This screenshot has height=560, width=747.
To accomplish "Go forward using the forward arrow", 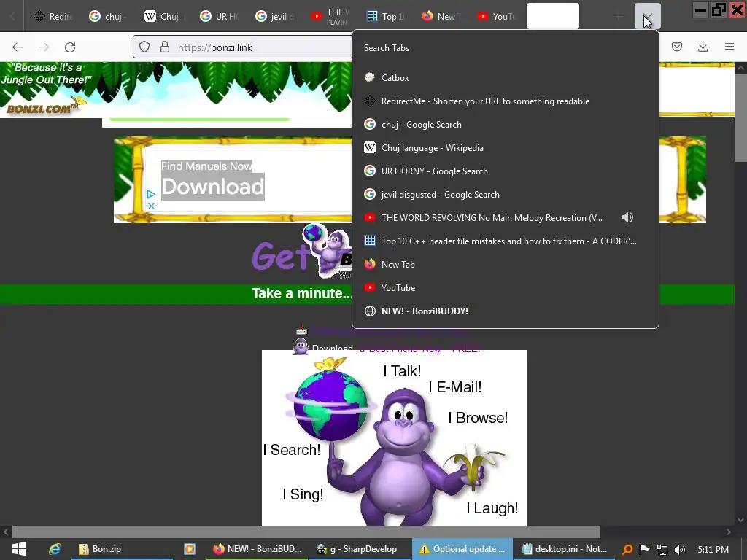I will (44, 47).
